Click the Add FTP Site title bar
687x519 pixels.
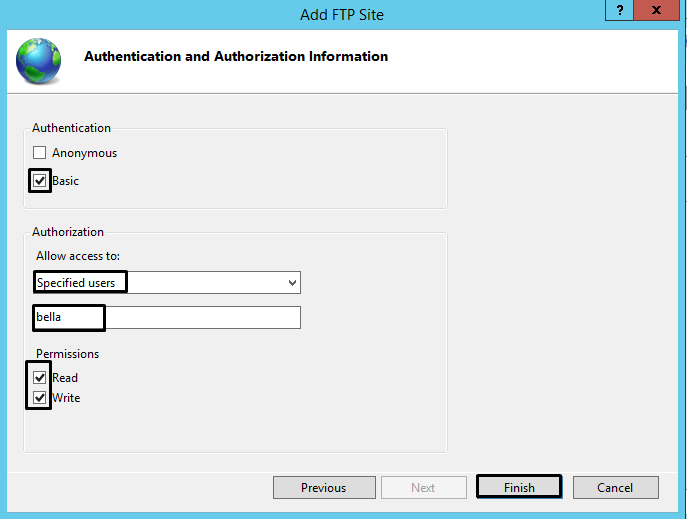pos(341,14)
